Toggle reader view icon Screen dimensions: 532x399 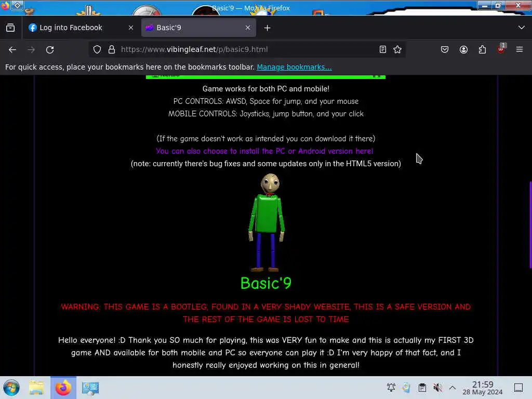[x=383, y=49]
